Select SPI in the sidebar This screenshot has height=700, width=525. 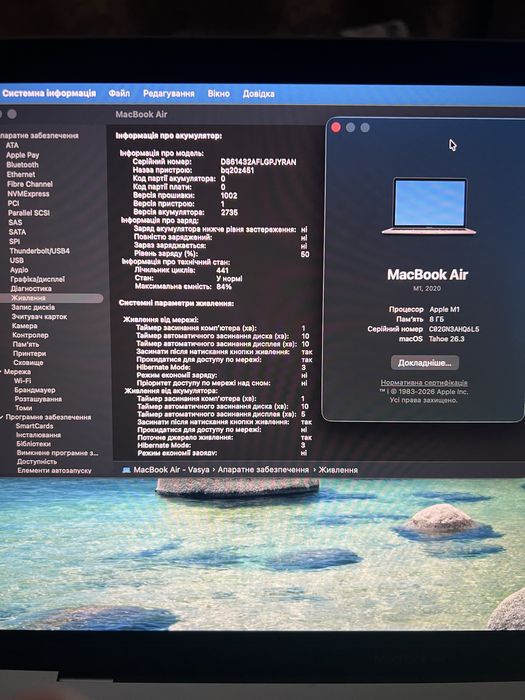tap(14, 241)
